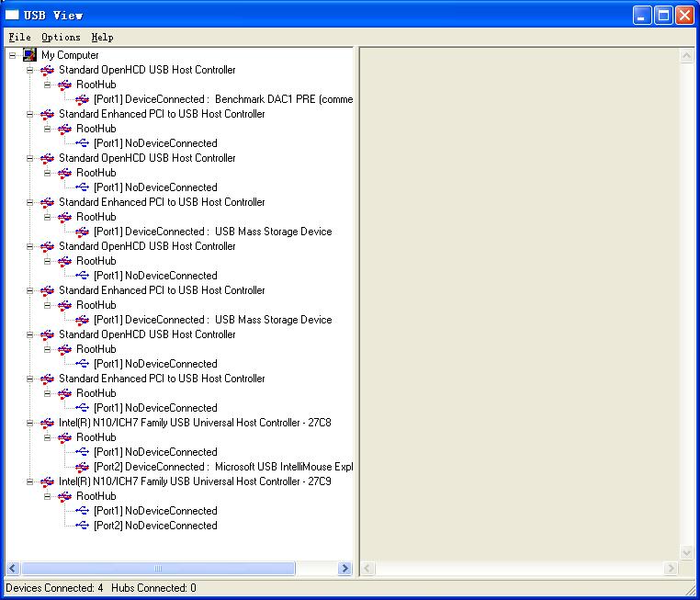Close the USB View window
This screenshot has height=600, width=700.
[x=684, y=16]
